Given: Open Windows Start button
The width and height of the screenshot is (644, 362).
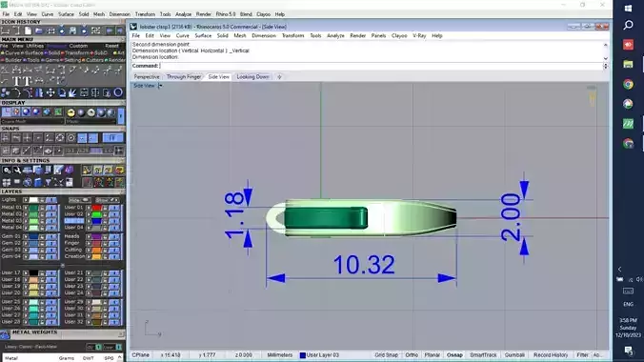Looking at the screenshot, I should tap(628, 9).
